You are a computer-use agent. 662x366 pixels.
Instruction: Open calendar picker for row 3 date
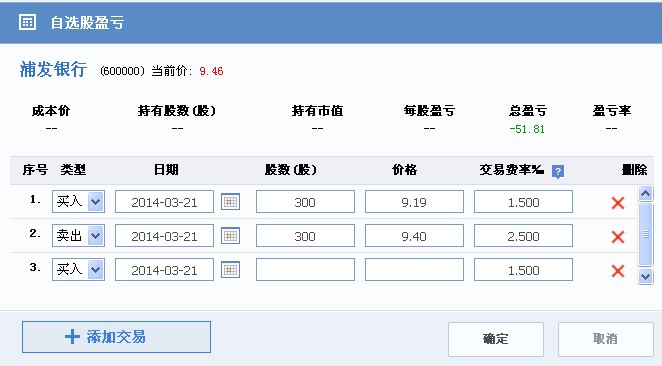point(231,270)
